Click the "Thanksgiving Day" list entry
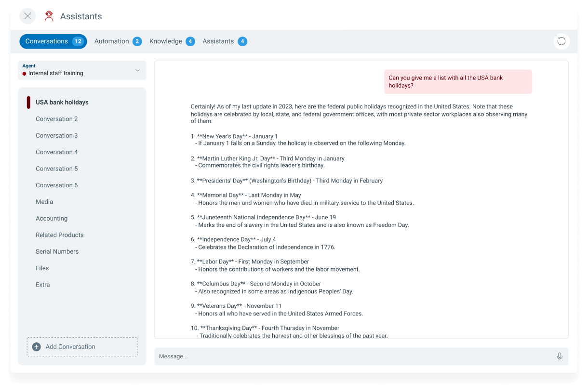Image resolution: width=588 pixels, height=392 pixels. (x=290, y=332)
